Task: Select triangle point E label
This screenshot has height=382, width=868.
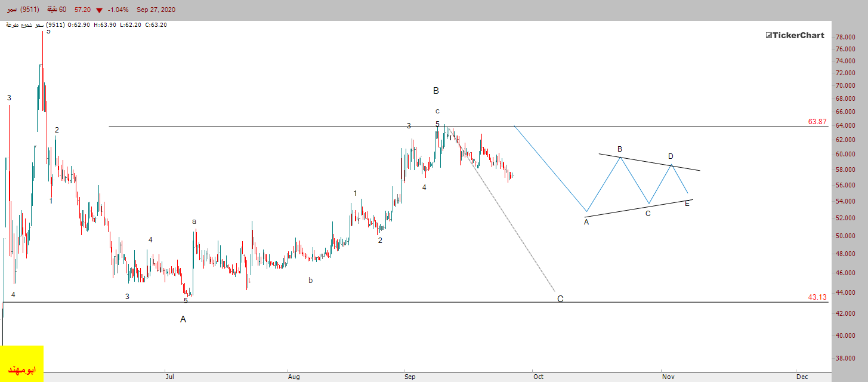Action: pyautogui.click(x=687, y=204)
